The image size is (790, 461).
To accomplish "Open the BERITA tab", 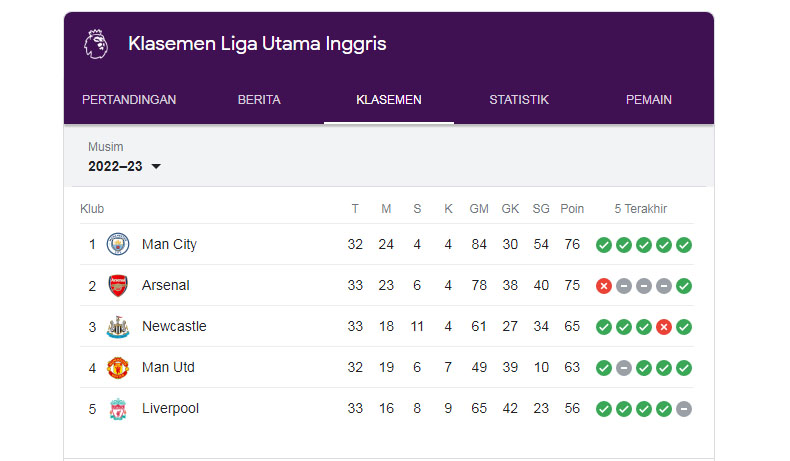I will (259, 100).
